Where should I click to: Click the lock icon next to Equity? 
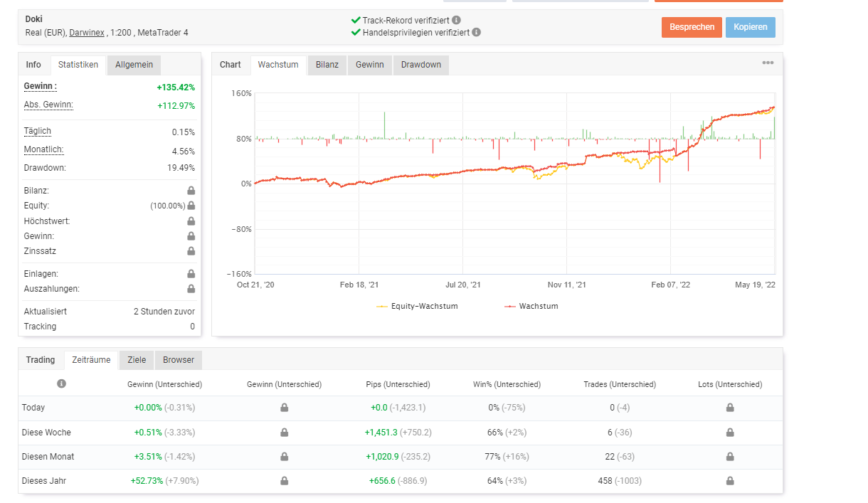191,206
